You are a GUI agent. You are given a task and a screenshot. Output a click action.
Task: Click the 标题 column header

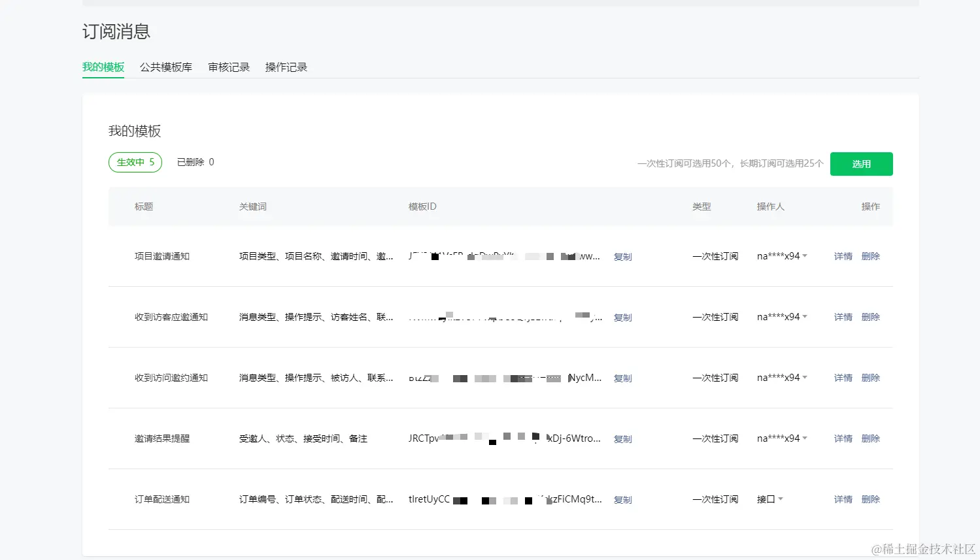click(x=144, y=206)
